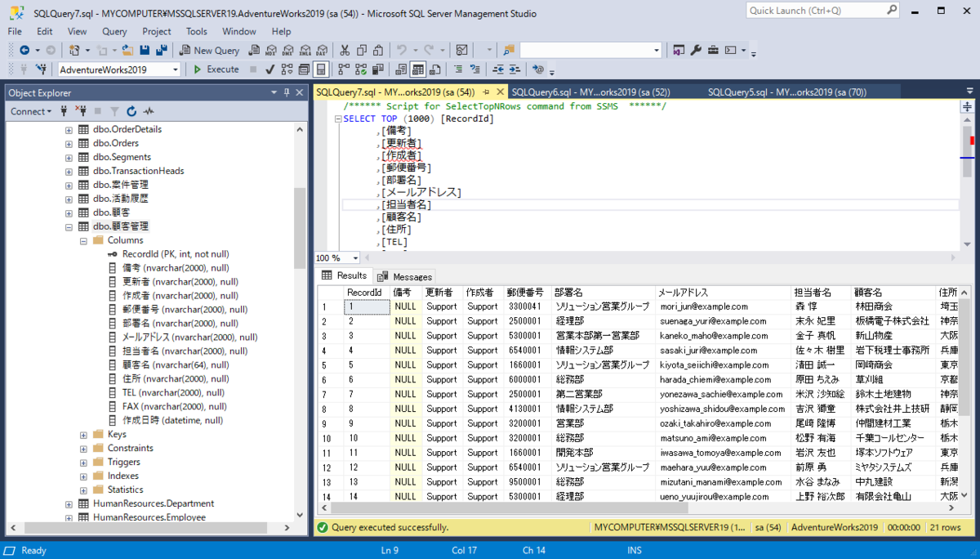Collapse the Columns folder node

point(83,240)
